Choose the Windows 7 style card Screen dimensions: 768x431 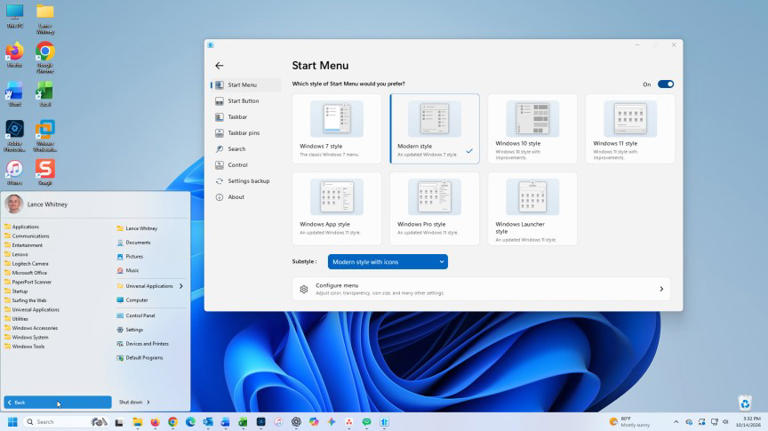[x=336, y=129]
